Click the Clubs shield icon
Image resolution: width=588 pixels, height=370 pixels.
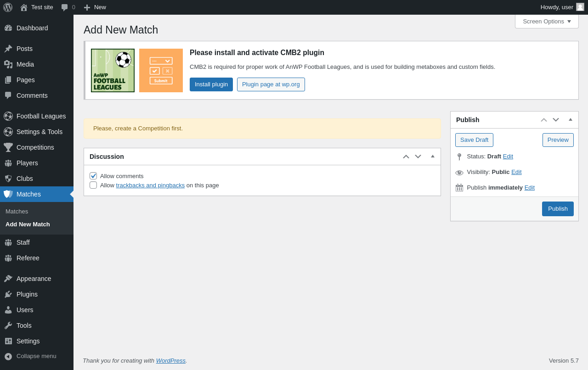(8, 179)
